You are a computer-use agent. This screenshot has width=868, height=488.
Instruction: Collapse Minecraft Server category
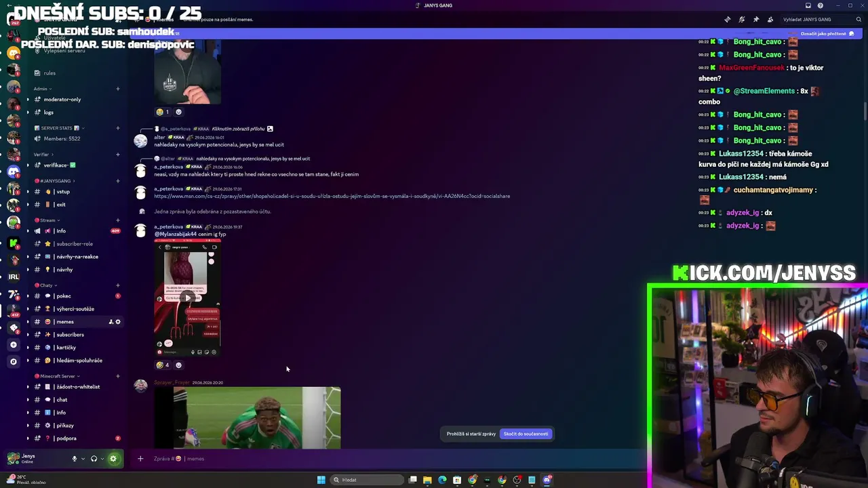(x=57, y=376)
